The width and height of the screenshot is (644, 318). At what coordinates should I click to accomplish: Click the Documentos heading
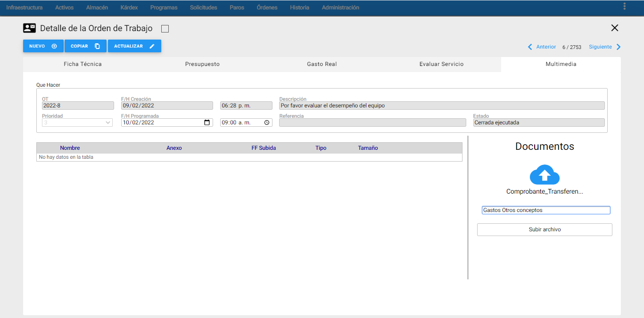pyautogui.click(x=545, y=147)
